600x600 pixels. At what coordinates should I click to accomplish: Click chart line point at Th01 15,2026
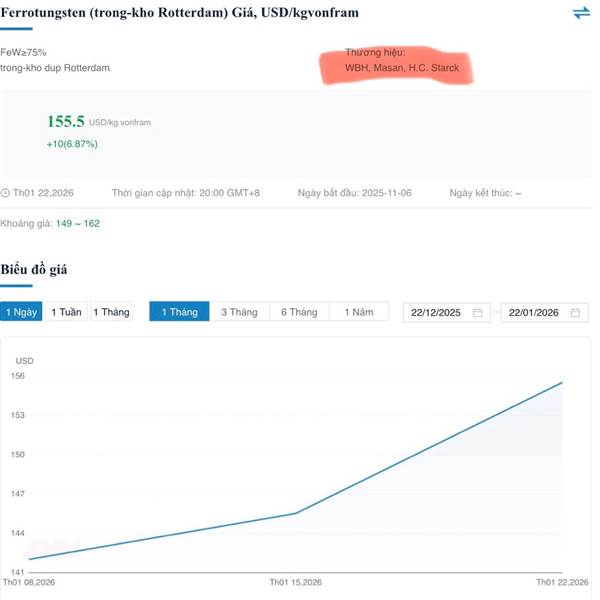295,513
